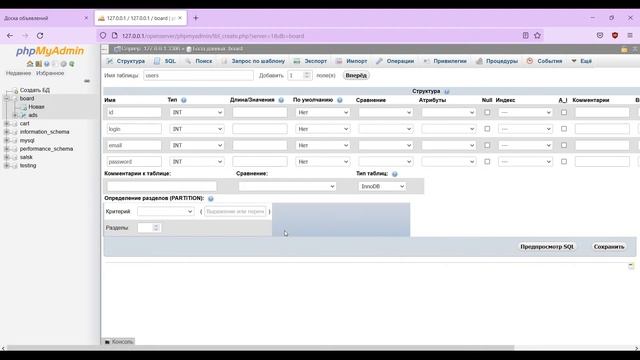
Task: Enable A_I checkbox for id row
Action: (564, 112)
